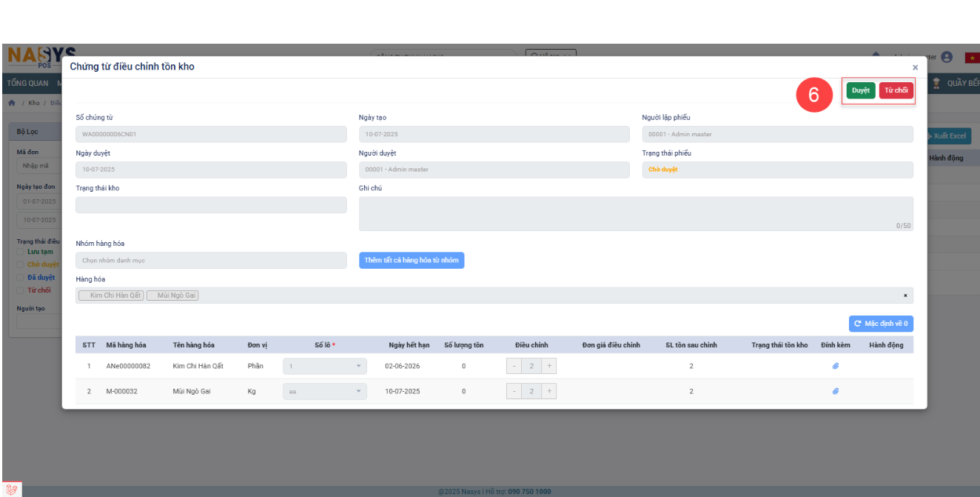Check the Từ chối filter checkbox
980x497 pixels.
21,290
